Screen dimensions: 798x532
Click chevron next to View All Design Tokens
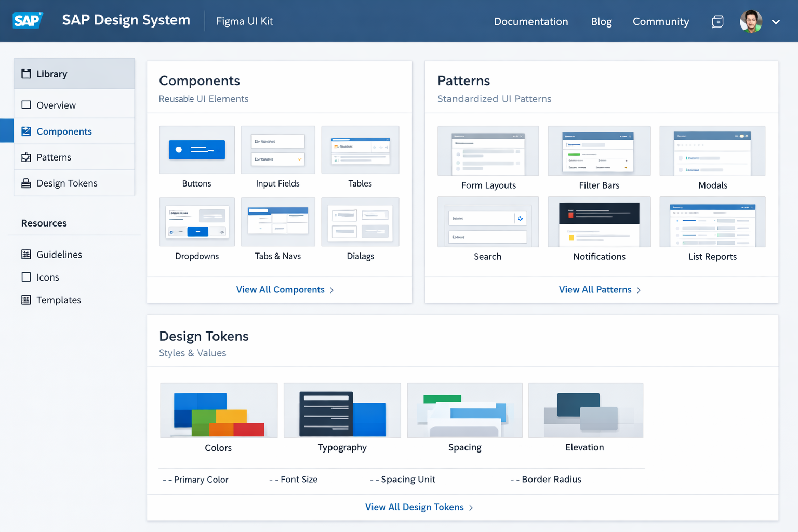point(471,508)
